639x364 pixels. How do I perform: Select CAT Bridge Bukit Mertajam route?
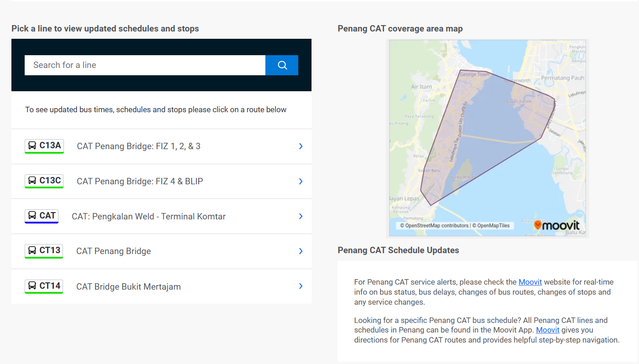[128, 286]
